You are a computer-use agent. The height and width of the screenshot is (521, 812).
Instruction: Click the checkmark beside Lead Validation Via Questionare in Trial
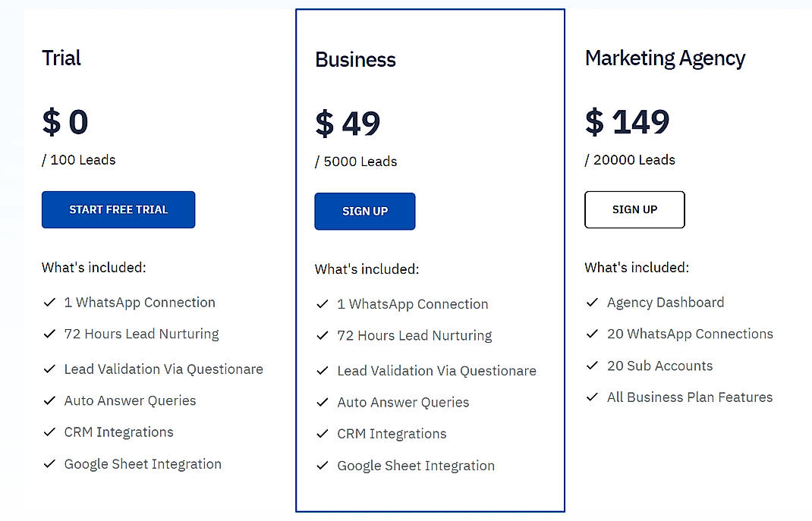[49, 369]
